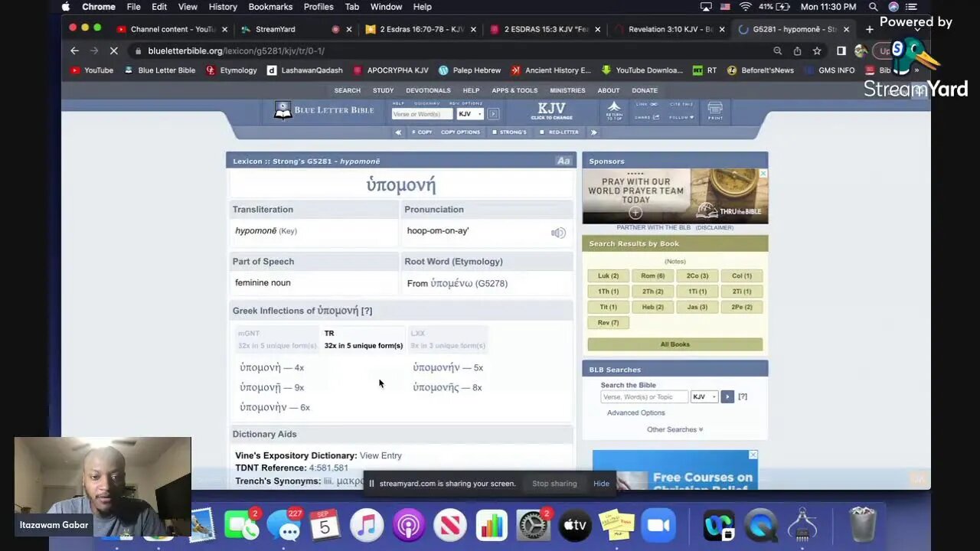This screenshot has width=980, height=551.
Task: Click the Luk (2) book result
Action: pyautogui.click(x=608, y=275)
